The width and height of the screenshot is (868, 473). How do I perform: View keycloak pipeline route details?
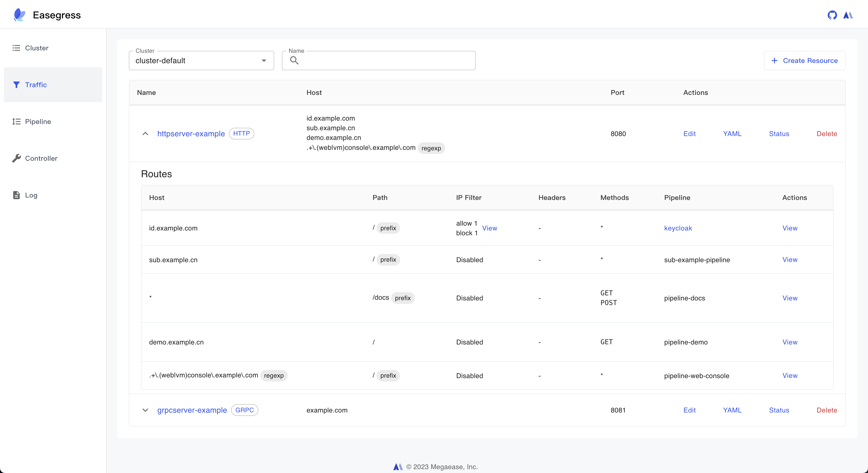790,228
